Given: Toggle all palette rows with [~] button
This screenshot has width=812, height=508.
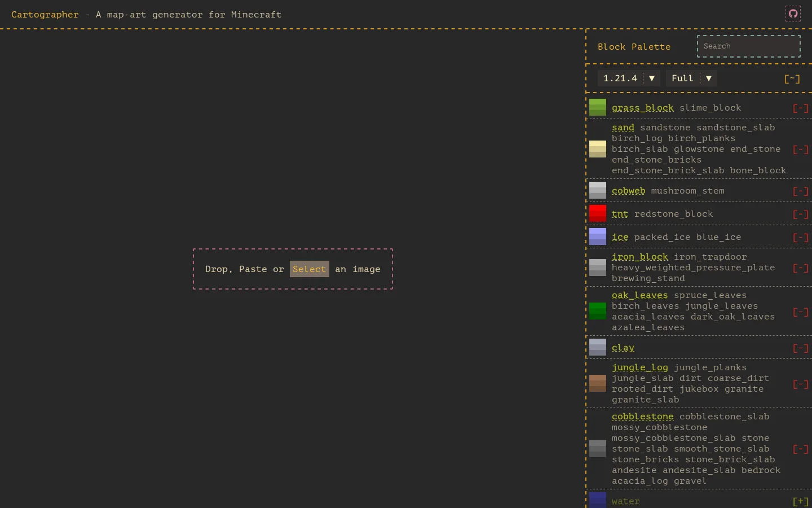Looking at the screenshot, I should [792, 79].
